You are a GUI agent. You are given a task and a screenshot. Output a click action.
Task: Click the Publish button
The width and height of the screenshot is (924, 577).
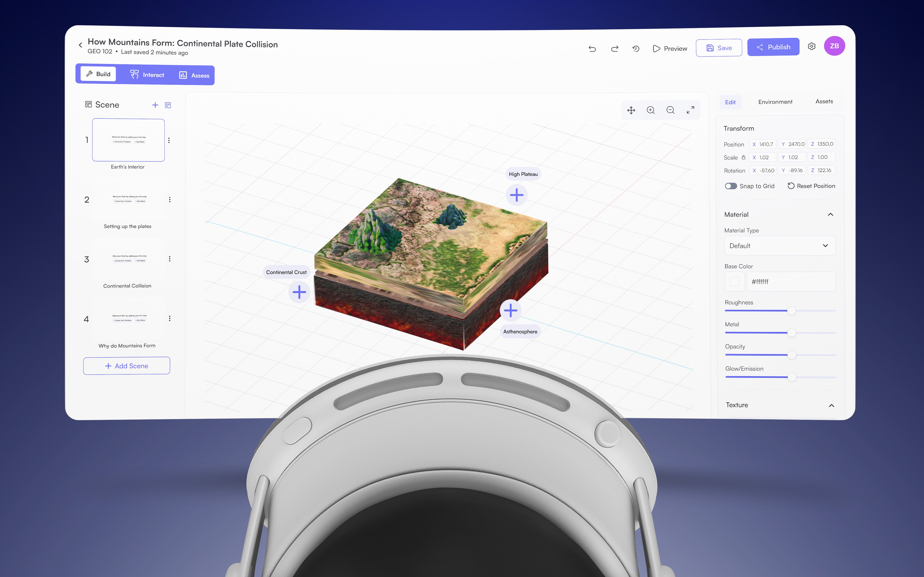[773, 47]
